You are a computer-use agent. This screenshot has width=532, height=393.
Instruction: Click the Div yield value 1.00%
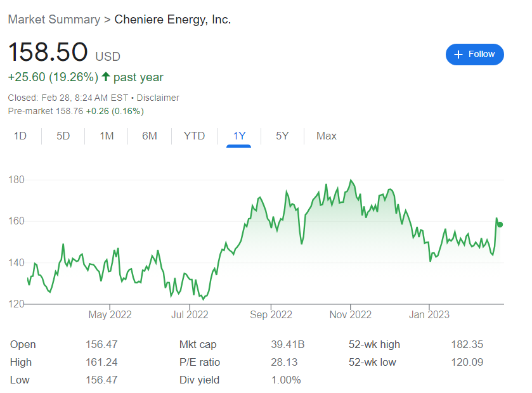286,380
